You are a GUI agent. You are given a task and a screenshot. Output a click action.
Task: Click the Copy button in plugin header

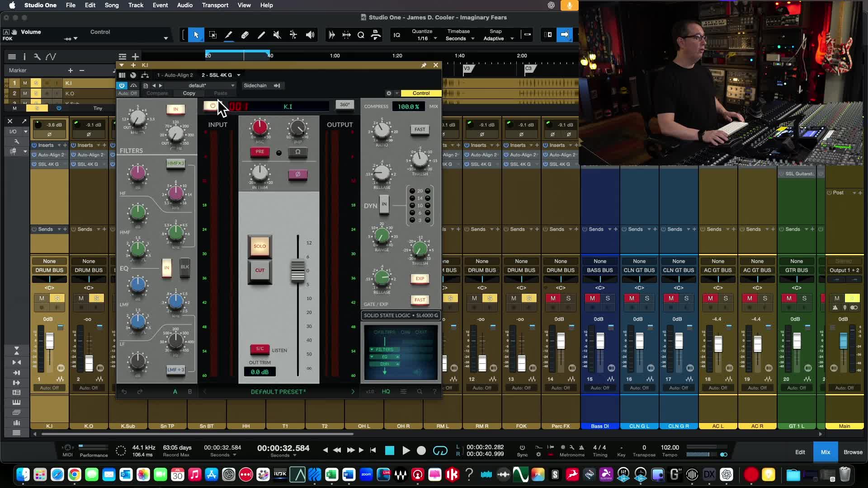189,93
